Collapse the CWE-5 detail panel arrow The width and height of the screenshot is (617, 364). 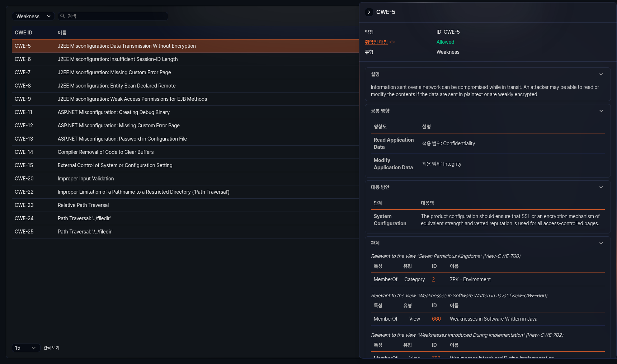coord(369,12)
